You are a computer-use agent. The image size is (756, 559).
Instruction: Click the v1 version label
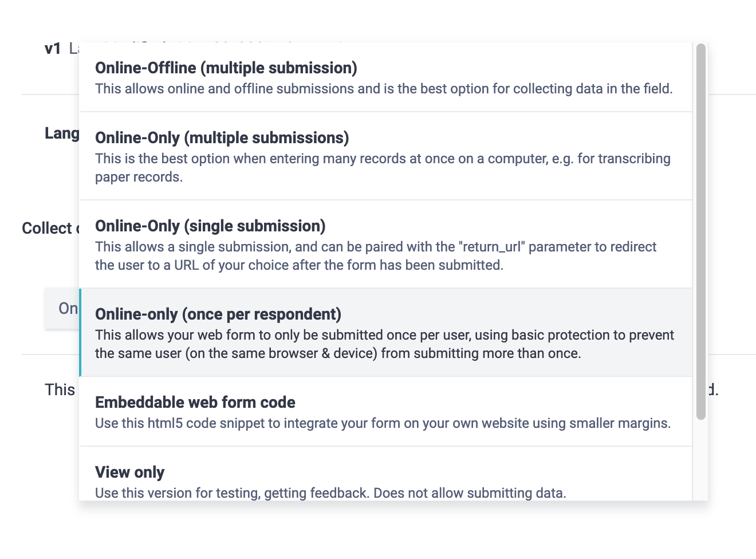click(53, 49)
